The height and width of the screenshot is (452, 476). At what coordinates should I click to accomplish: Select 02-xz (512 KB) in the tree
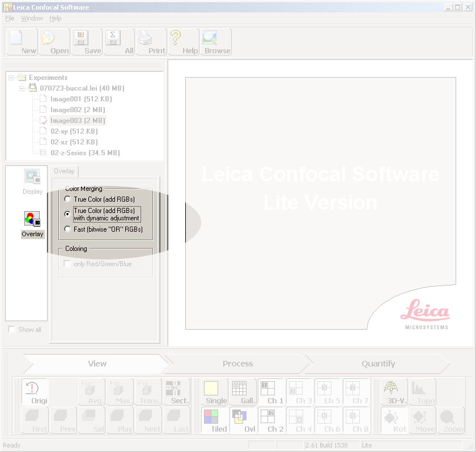(74, 142)
